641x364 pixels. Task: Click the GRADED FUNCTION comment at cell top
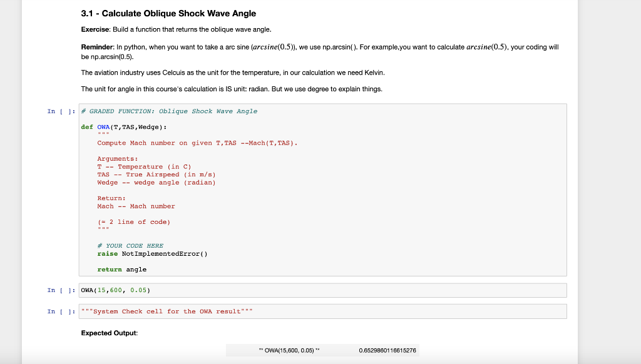click(168, 111)
